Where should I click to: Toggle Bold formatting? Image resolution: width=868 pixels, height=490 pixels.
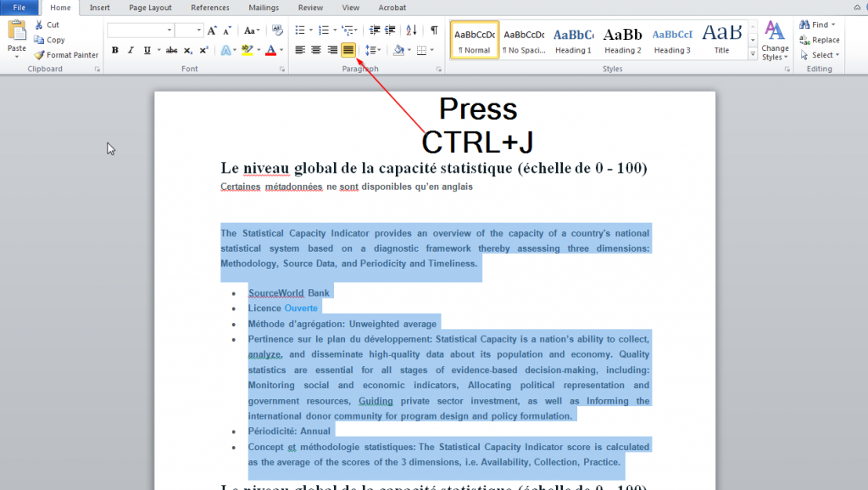click(x=115, y=50)
